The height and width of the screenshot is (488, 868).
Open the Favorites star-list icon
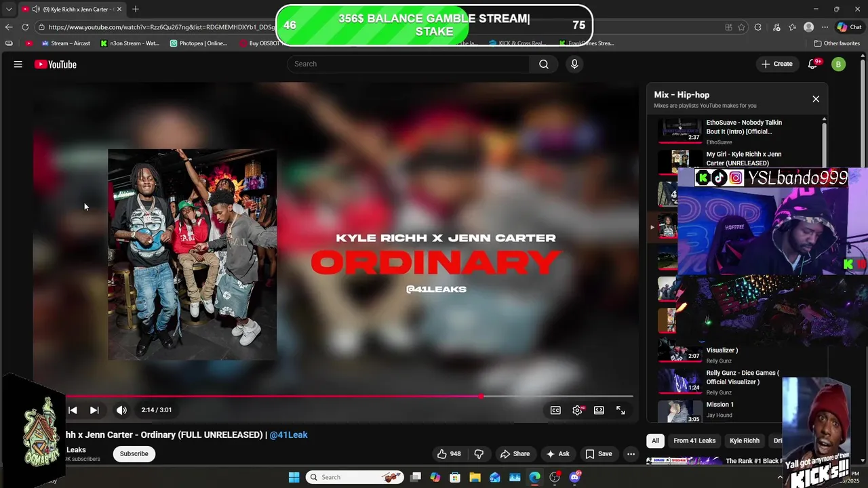coord(792,27)
